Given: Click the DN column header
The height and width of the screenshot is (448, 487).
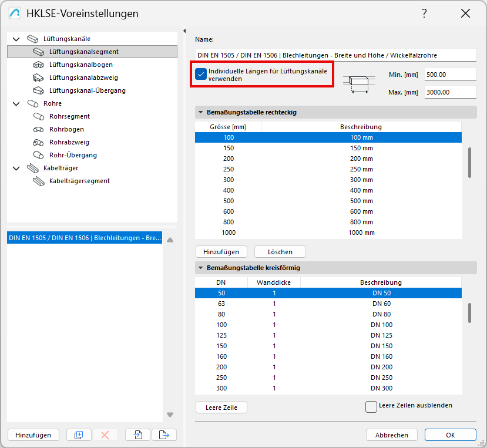Looking at the screenshot, I should tap(221, 282).
